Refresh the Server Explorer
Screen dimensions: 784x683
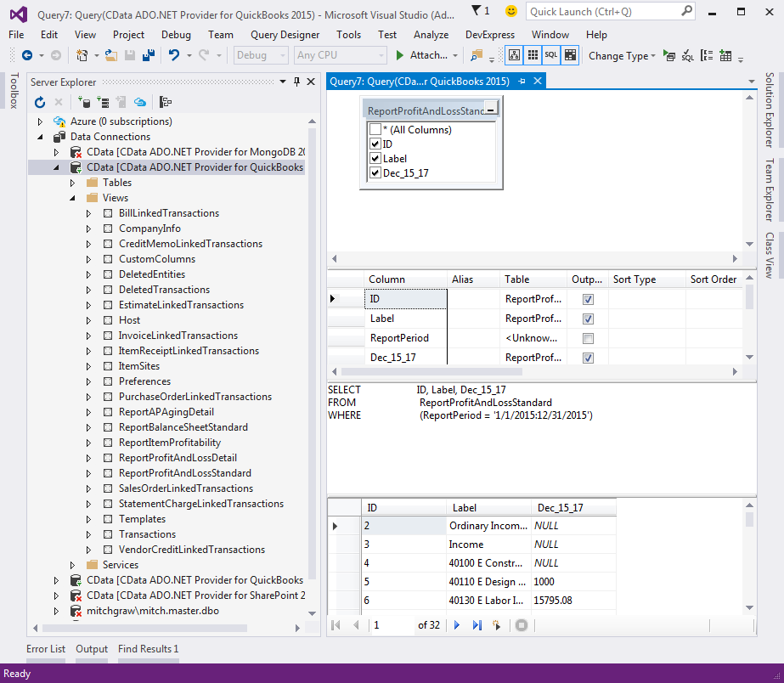coord(40,103)
